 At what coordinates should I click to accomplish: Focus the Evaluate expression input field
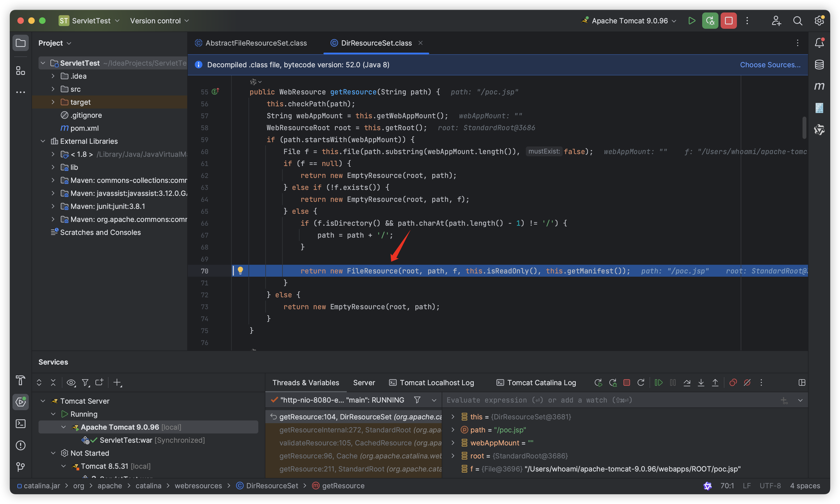[611, 400]
